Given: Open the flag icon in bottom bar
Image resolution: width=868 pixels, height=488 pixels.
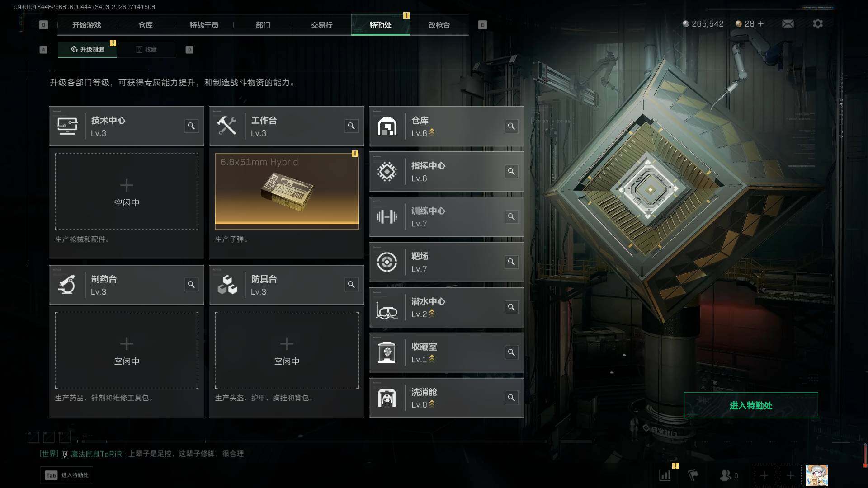Looking at the screenshot, I should tap(693, 475).
